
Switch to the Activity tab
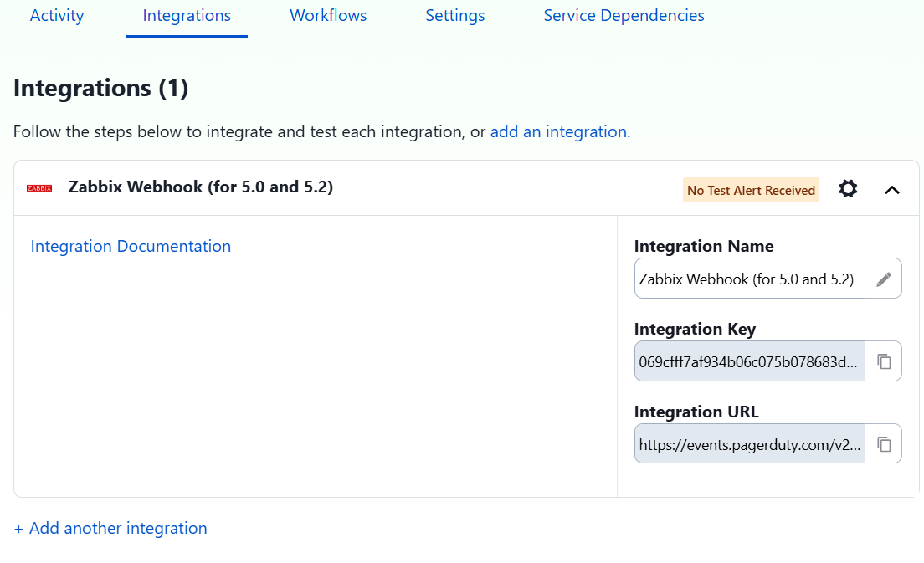pos(57,15)
